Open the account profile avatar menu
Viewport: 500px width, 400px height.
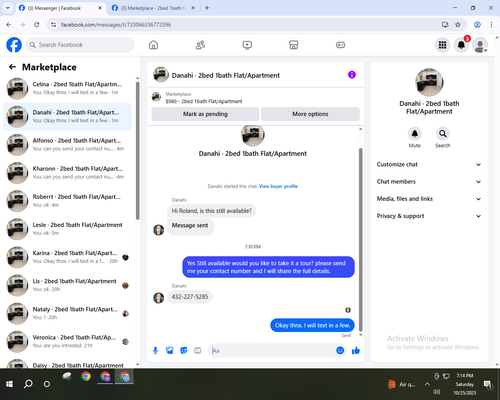480,45
